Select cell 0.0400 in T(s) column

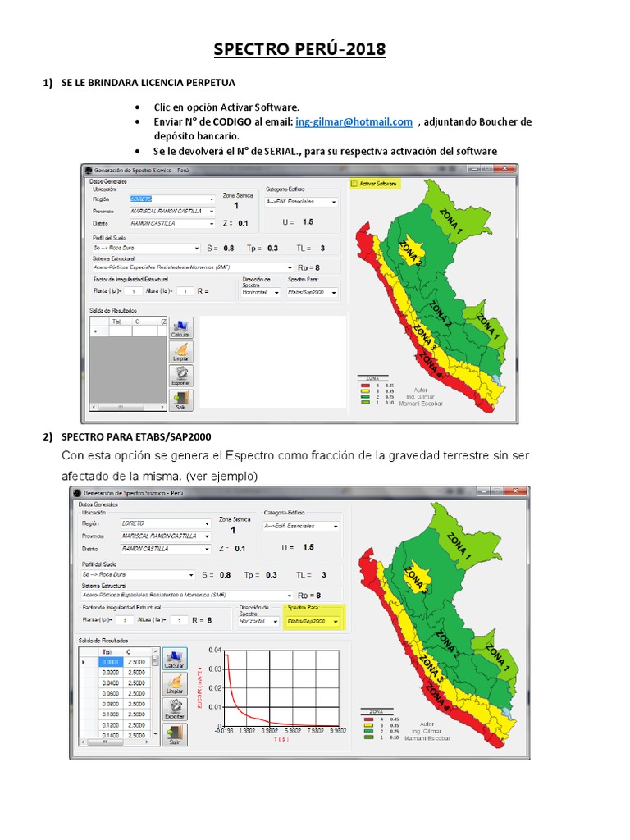(112, 683)
